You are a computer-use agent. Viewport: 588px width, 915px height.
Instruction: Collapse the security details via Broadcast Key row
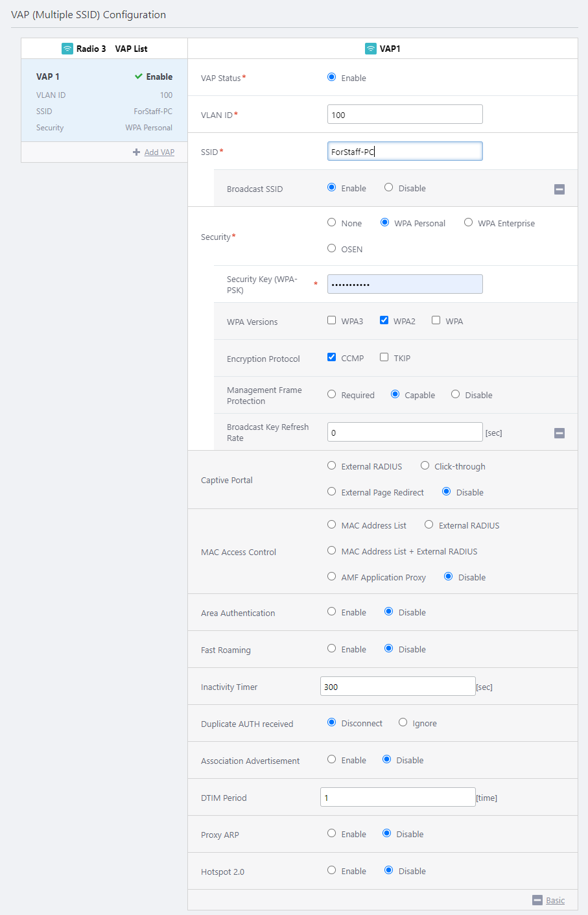(559, 433)
